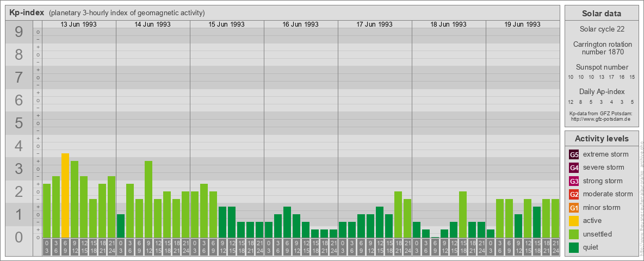
Task: Click the Ap-index value 8
Action: click(x=581, y=102)
